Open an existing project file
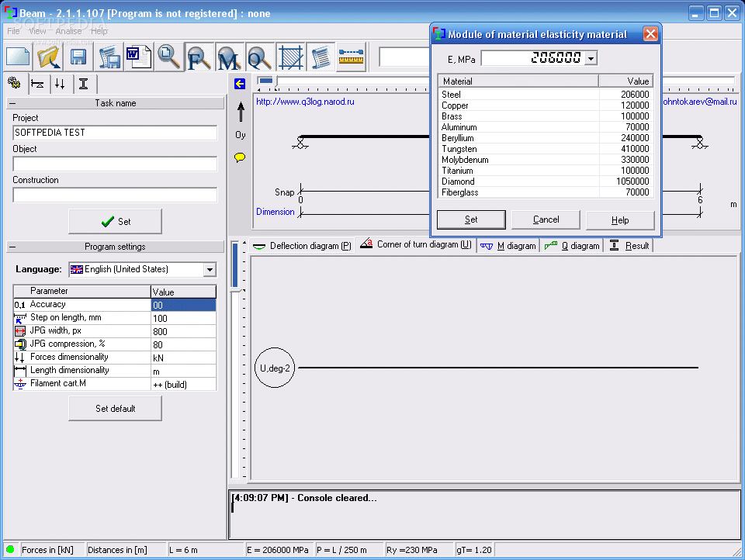The image size is (745, 560). pyautogui.click(x=47, y=57)
